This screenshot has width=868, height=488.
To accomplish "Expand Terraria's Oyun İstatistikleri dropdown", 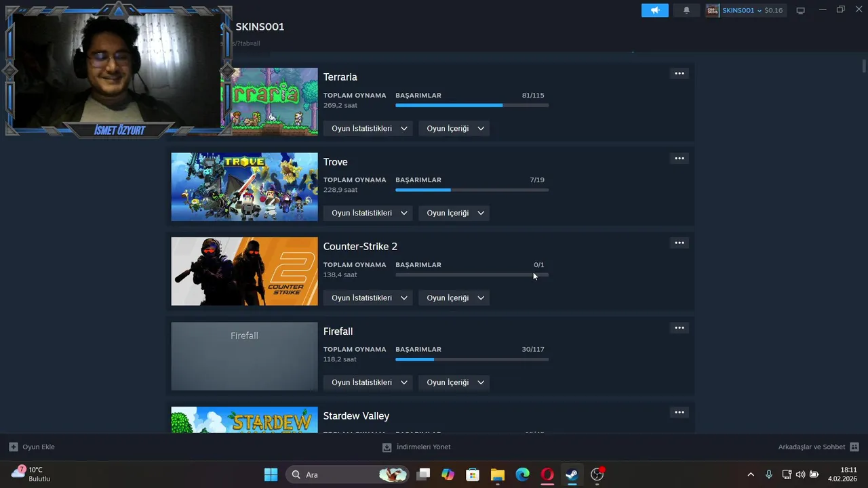I will click(x=368, y=128).
